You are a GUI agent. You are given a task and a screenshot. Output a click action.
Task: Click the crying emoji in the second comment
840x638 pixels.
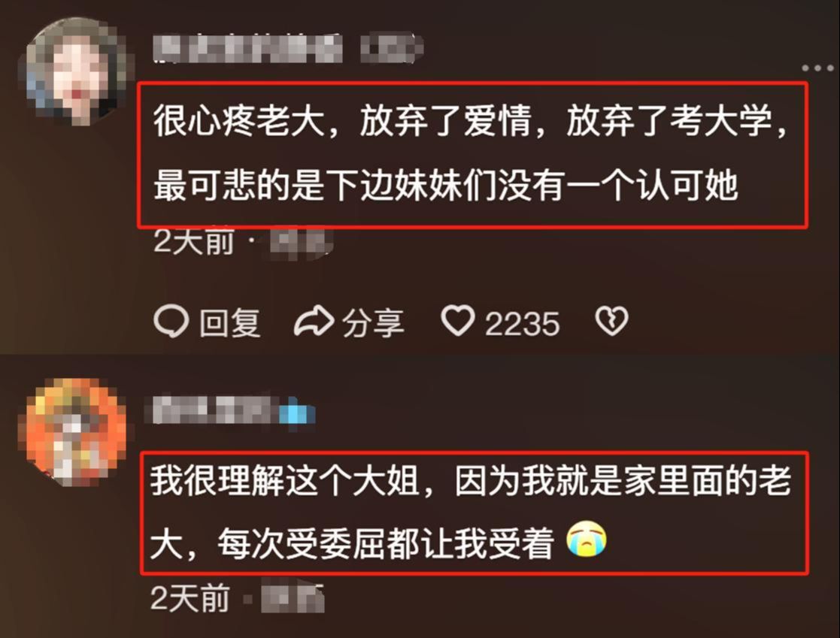[x=587, y=539]
